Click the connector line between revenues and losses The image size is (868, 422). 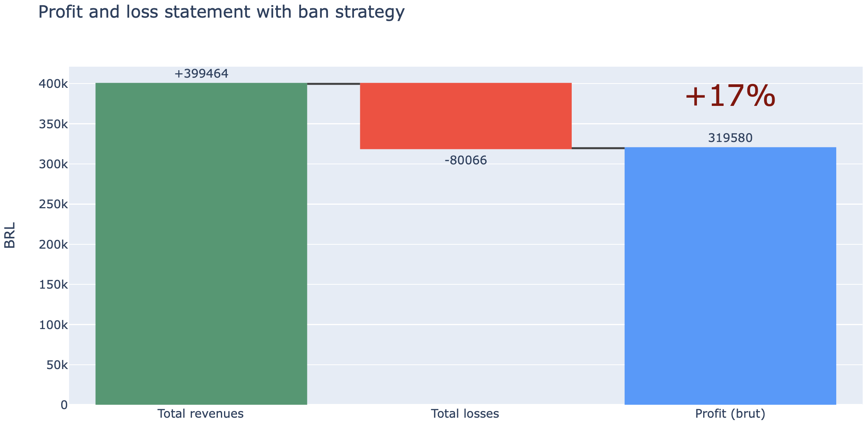(334, 84)
